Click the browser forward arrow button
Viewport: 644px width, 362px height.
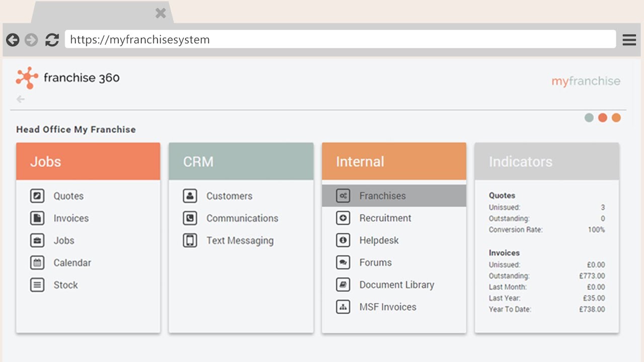(31, 40)
